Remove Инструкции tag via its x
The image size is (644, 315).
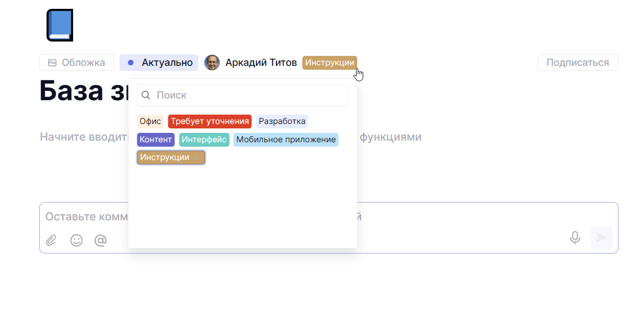tap(197, 158)
